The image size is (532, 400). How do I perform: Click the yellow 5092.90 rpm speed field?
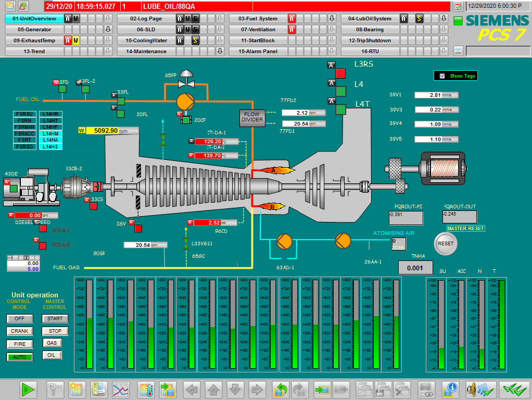[x=103, y=130]
